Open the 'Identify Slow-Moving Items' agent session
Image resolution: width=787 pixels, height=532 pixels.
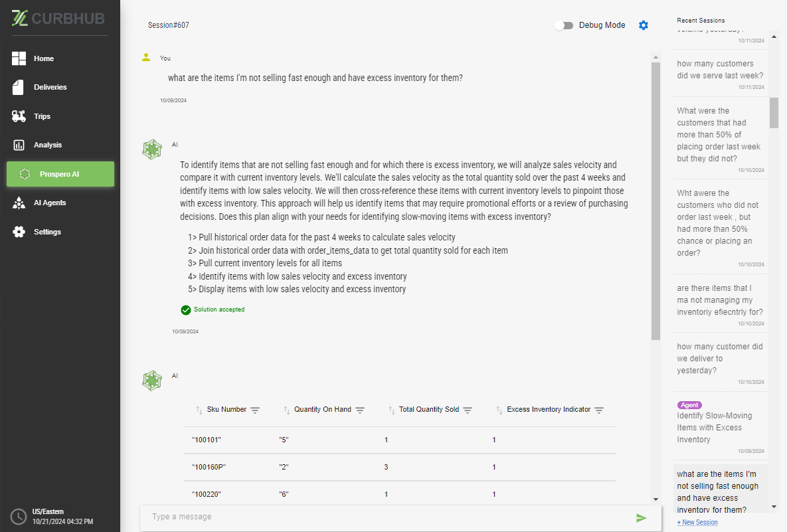(715, 427)
